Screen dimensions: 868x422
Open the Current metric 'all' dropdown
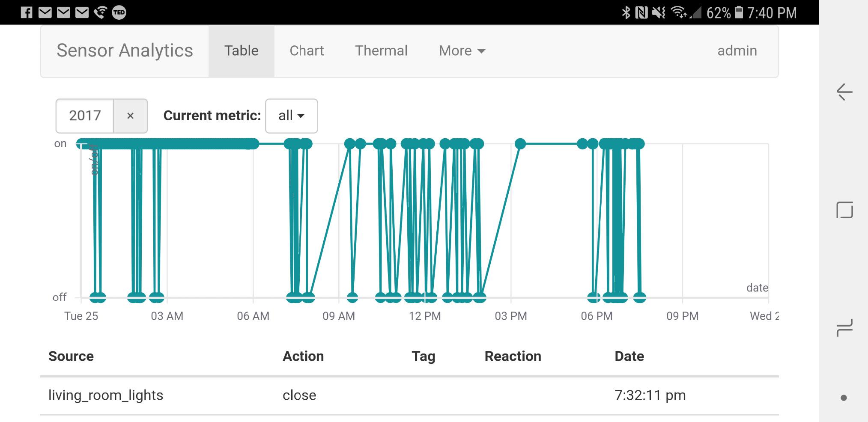(291, 116)
